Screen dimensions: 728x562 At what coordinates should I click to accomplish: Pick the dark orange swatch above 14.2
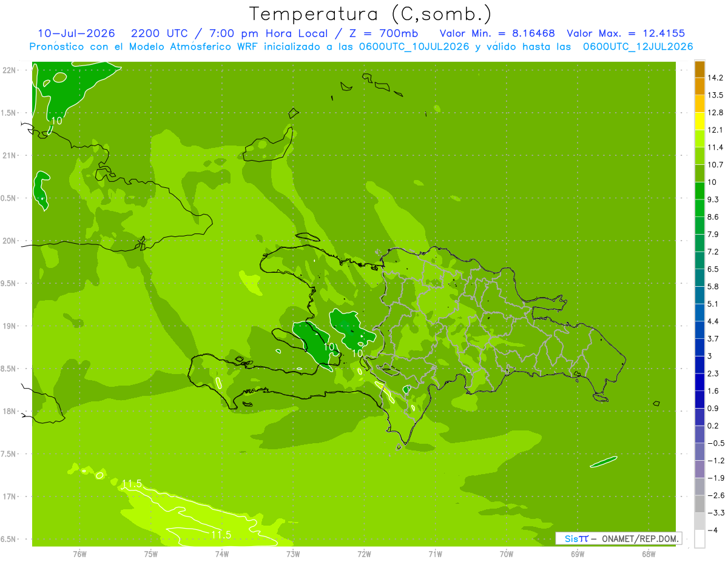coord(699,69)
